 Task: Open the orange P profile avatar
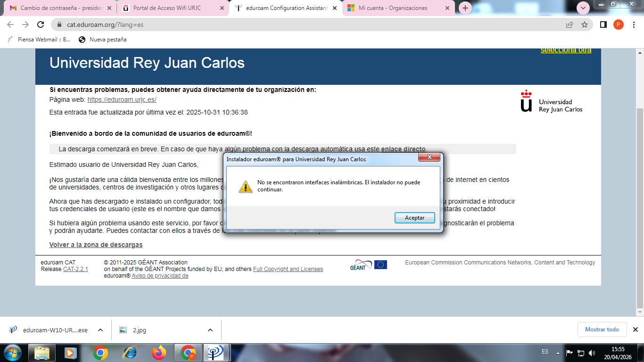click(x=618, y=25)
